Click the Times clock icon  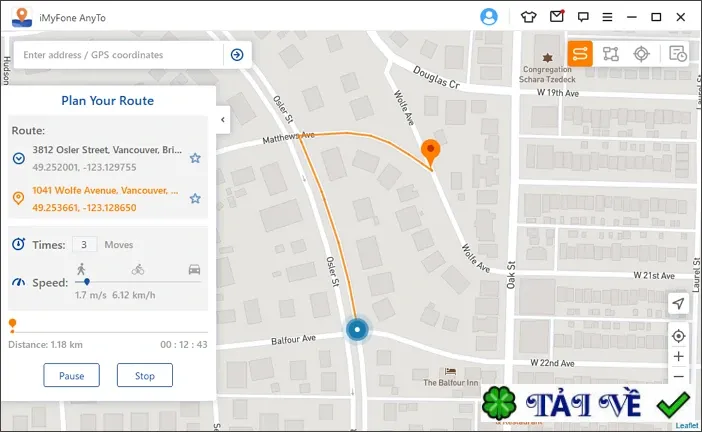(18, 244)
